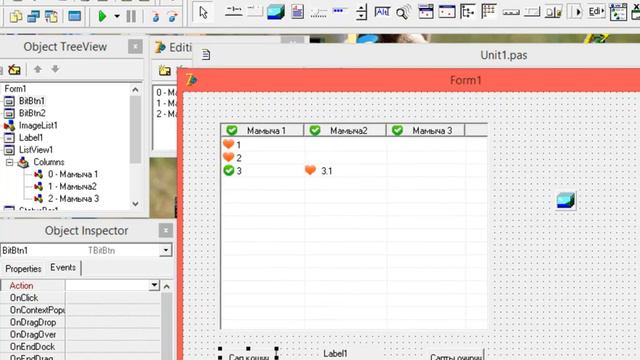
Task: Move item up in Object TreeView
Action: click(38, 69)
